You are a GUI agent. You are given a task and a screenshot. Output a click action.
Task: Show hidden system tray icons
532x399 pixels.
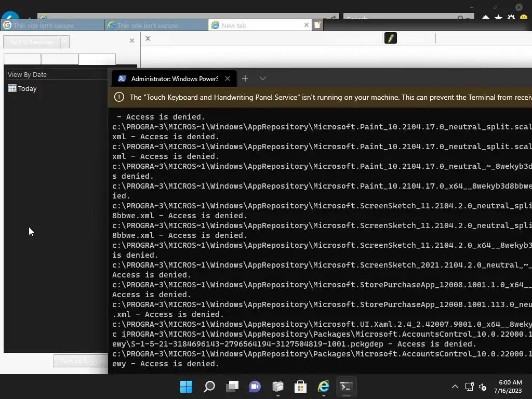455,387
